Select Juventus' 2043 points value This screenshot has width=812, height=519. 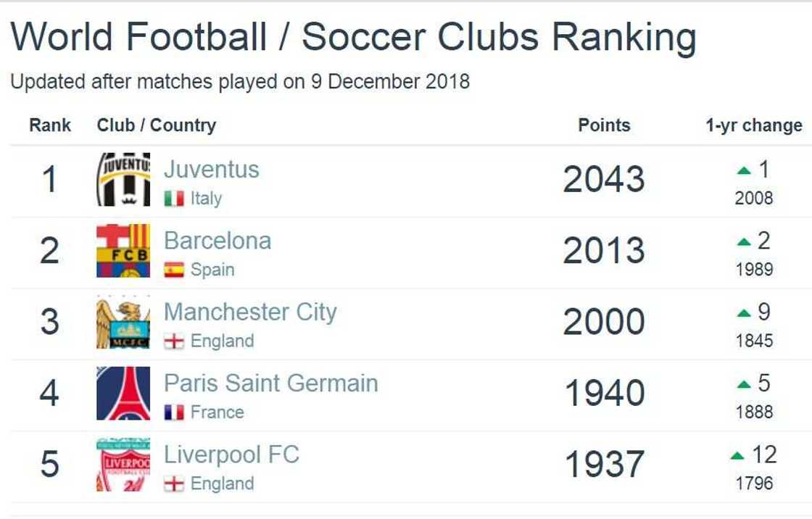click(x=604, y=179)
